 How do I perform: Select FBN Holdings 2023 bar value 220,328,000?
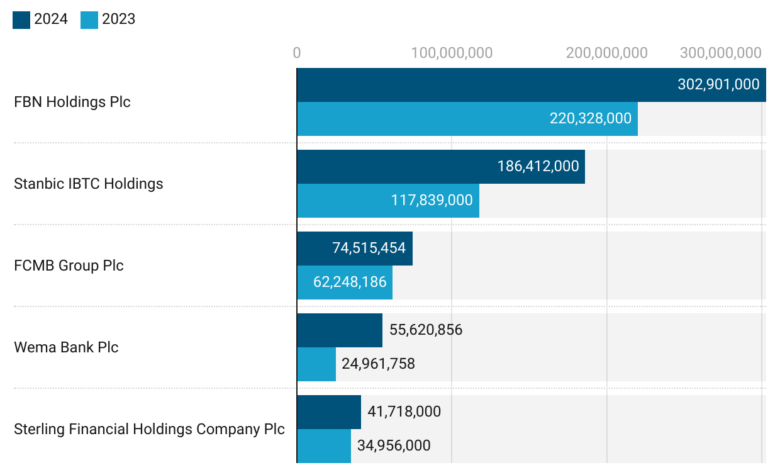590,118
